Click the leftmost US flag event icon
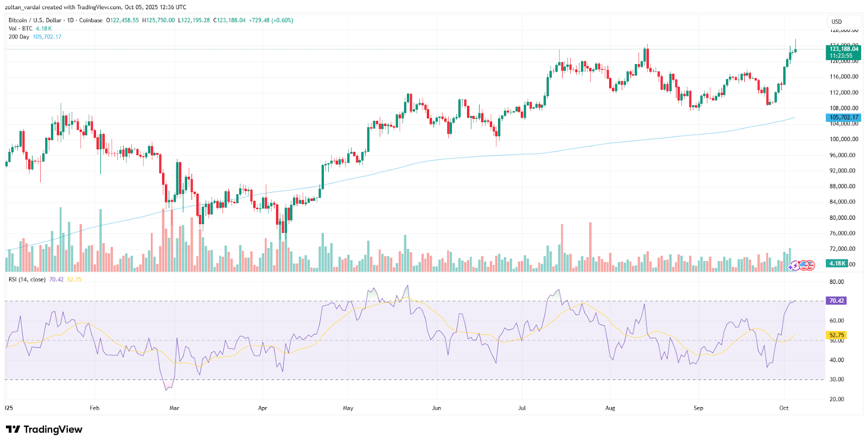868x444 pixels. (803, 265)
